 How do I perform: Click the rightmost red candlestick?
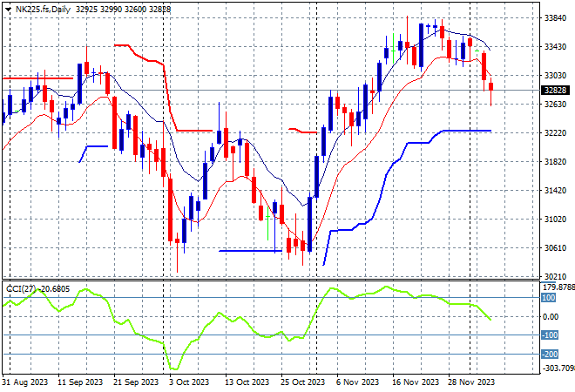(491, 86)
